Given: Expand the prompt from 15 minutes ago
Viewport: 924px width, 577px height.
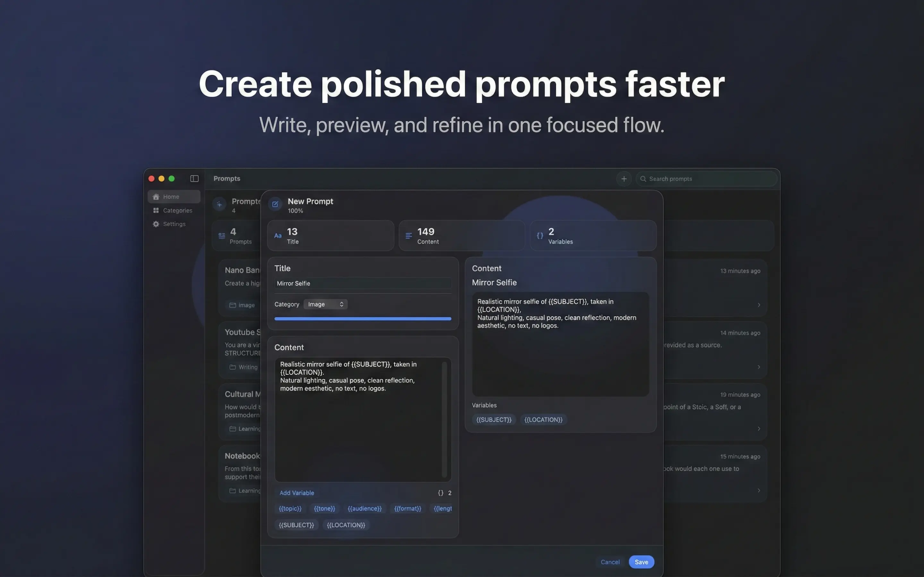Looking at the screenshot, I should [x=758, y=490].
